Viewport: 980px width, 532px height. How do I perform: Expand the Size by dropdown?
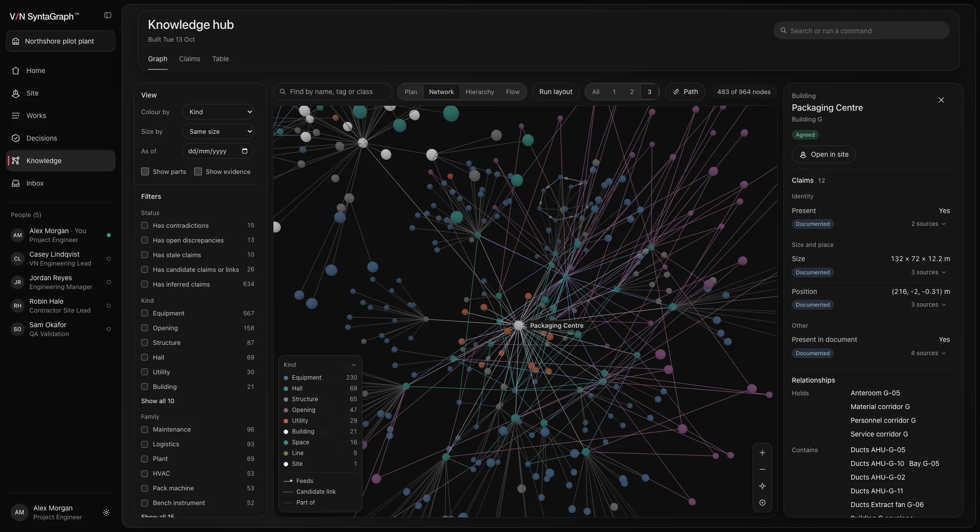click(x=218, y=131)
